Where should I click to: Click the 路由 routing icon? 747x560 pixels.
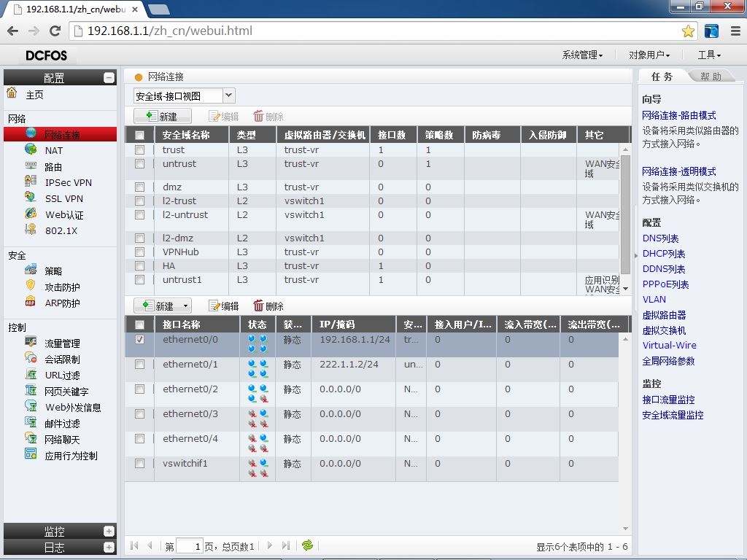[x=31, y=166]
